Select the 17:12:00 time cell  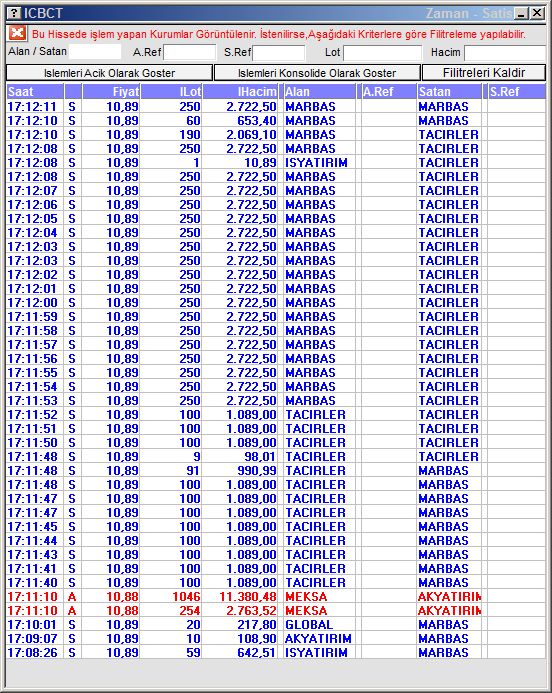(35, 303)
